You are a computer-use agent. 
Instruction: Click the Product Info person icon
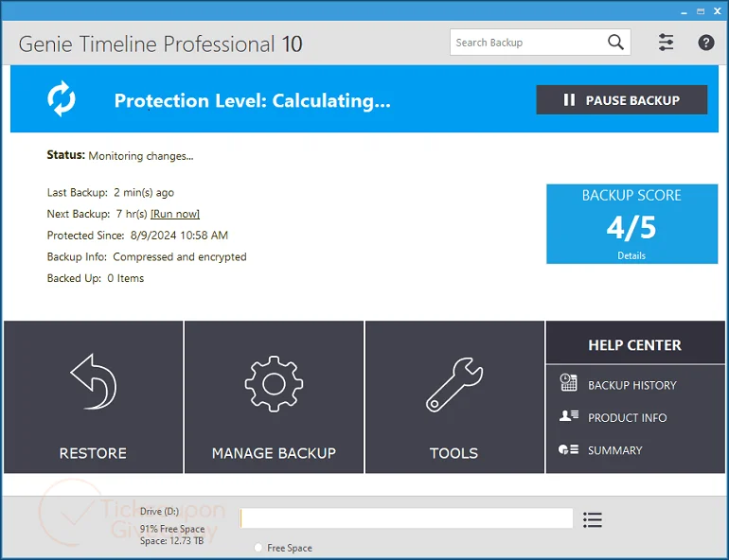pyautogui.click(x=569, y=415)
